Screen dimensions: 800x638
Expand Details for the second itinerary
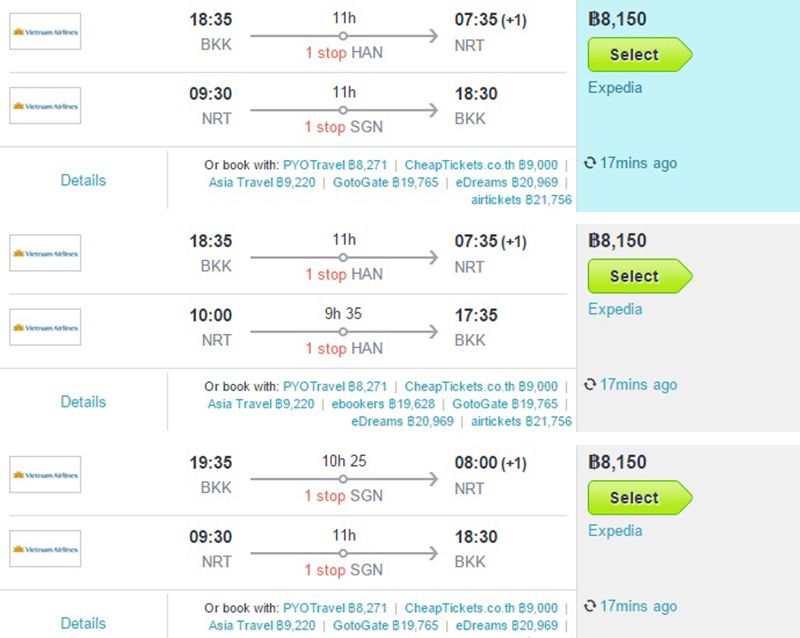click(x=83, y=402)
